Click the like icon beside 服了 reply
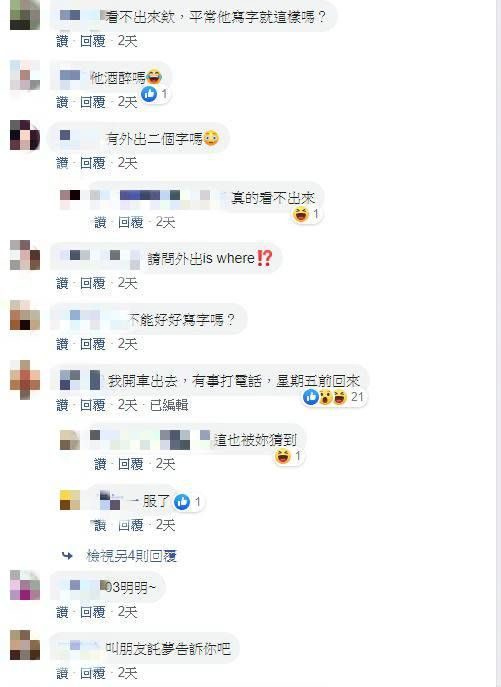Screen dimensions: 501x687 182,502
